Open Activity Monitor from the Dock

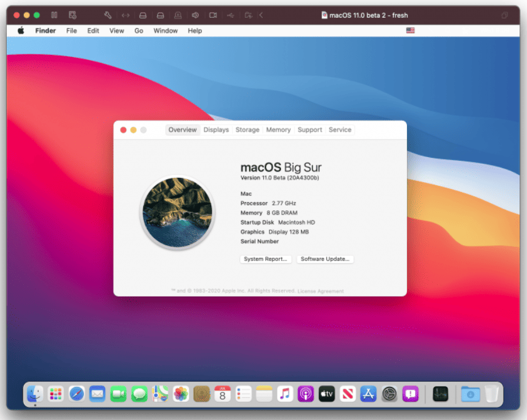point(440,394)
